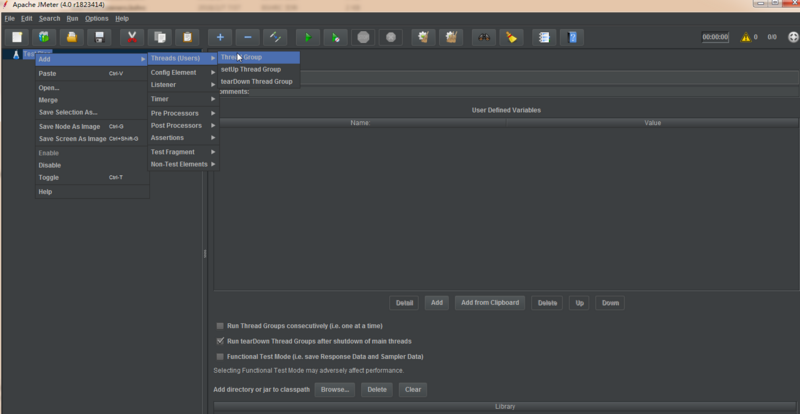
Task: Select Save Selection As... menu entry
Action: [x=92, y=112]
